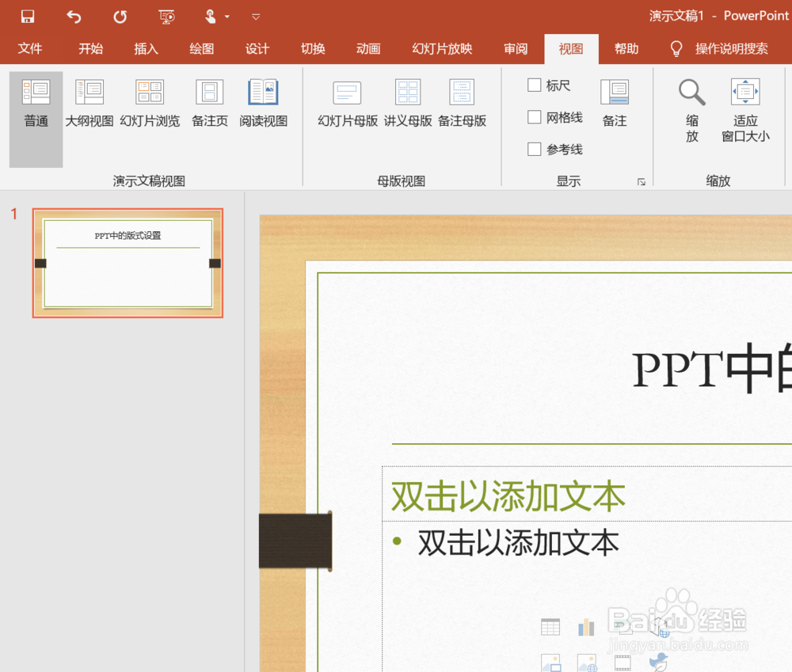Enable the 标尺 checkbox

pyautogui.click(x=535, y=85)
